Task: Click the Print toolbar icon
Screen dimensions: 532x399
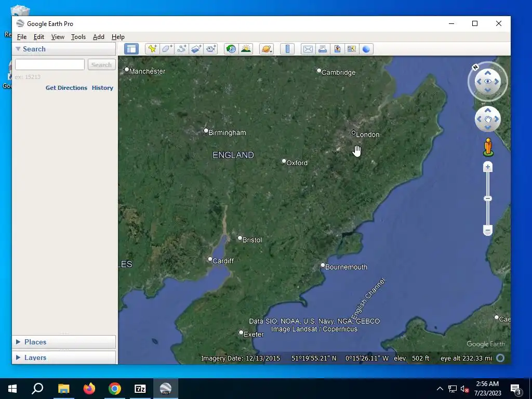Action: click(x=322, y=49)
